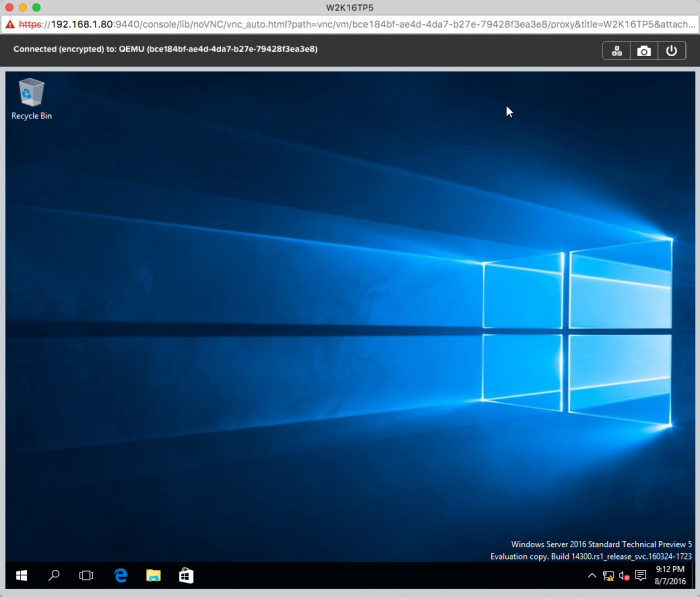Open File Explorer from the taskbar
This screenshot has height=597, width=700.
click(x=153, y=576)
